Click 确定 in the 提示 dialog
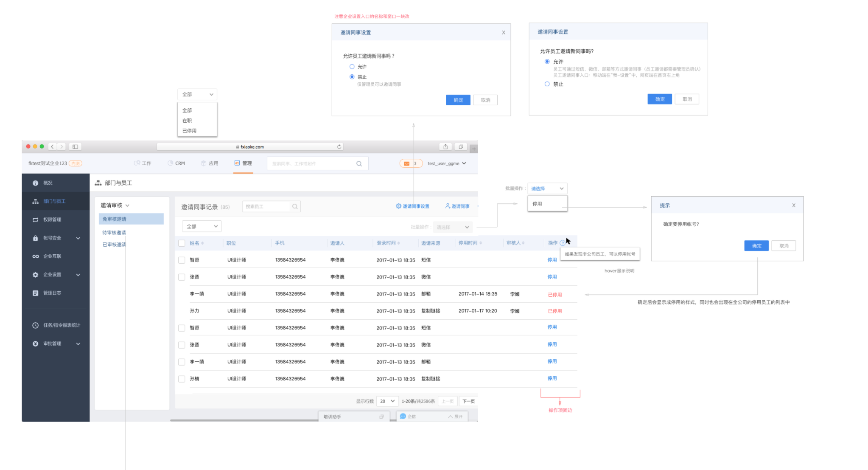This screenshot has width=868, height=470. pyautogui.click(x=756, y=246)
